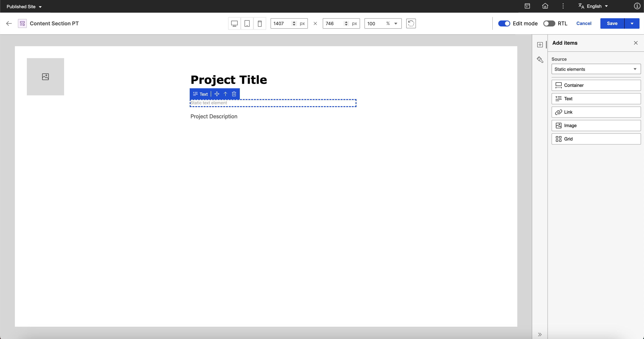
Task: Click the Save button
Action: [x=612, y=23]
